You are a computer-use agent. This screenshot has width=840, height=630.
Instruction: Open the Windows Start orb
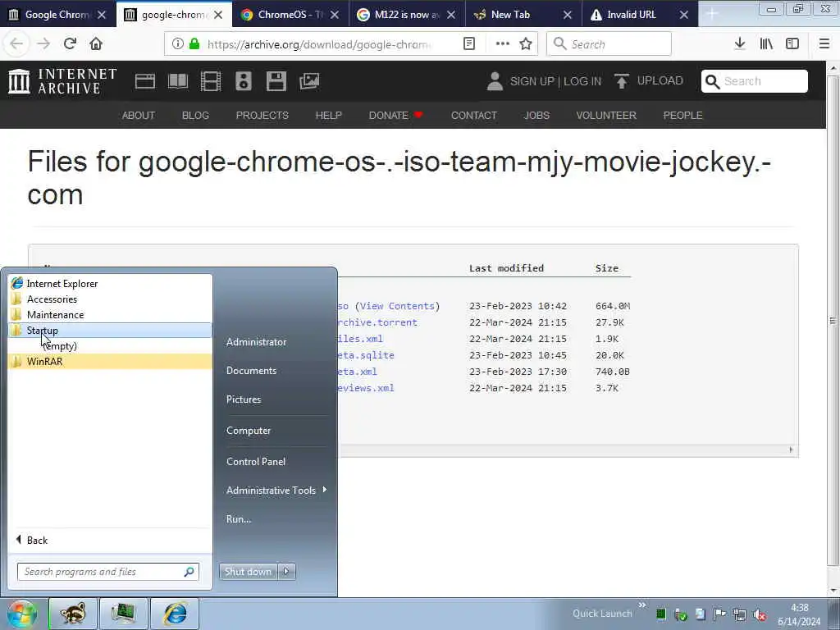22,614
